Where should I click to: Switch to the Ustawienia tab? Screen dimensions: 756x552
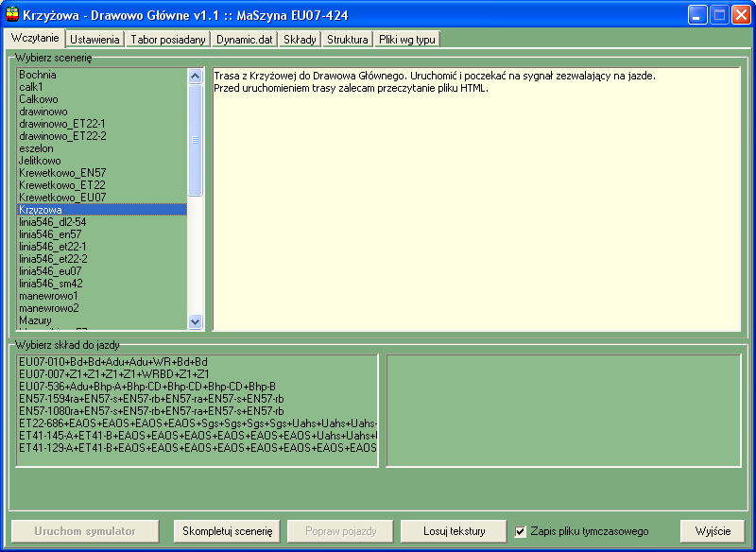click(x=94, y=40)
